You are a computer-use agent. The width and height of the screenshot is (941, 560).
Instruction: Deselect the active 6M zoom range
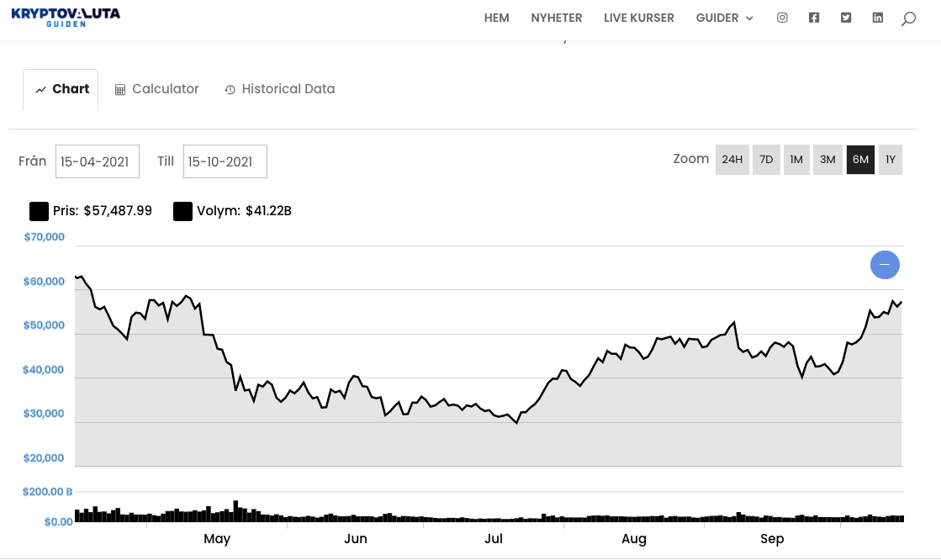click(x=860, y=159)
